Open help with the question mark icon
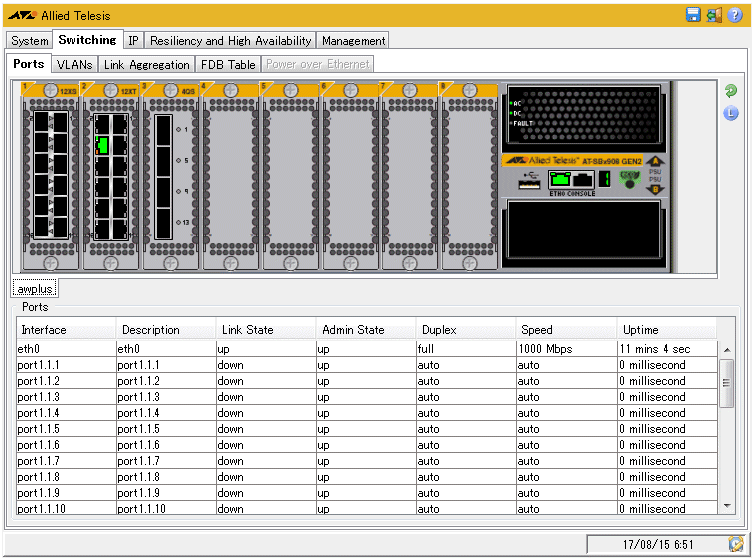Viewport: 754px width, 559px height. [x=735, y=15]
